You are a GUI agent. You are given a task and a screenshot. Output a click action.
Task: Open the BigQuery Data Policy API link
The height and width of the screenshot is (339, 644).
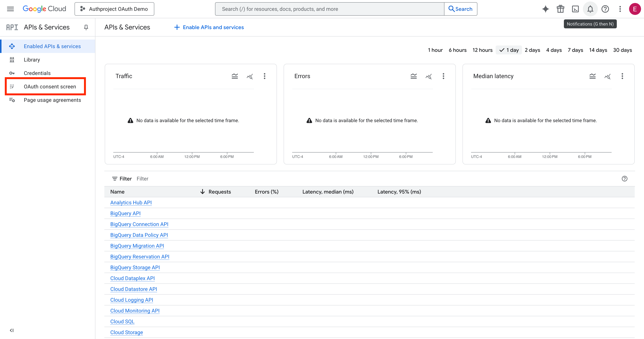click(x=139, y=235)
